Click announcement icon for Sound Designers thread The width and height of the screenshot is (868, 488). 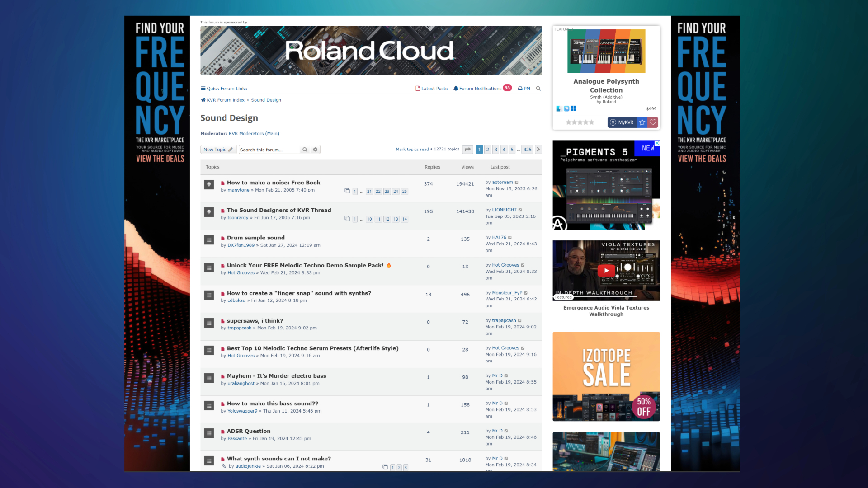coord(209,212)
